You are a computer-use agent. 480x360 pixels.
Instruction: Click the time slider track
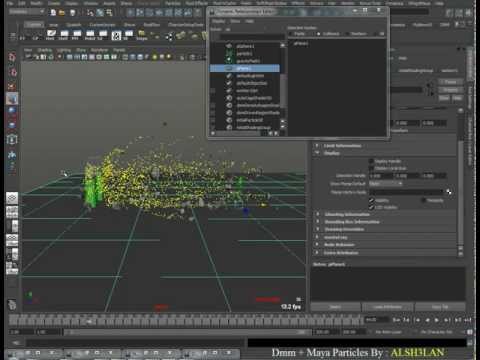pos(187,321)
